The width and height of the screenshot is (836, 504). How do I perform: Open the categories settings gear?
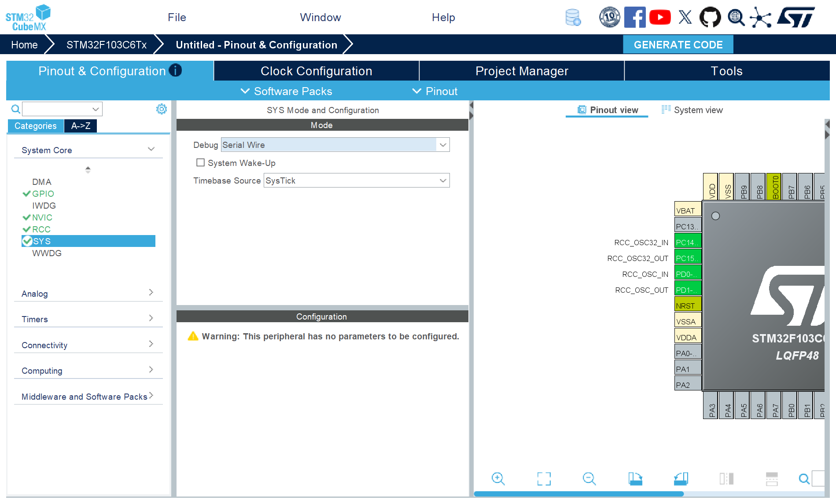point(162,109)
